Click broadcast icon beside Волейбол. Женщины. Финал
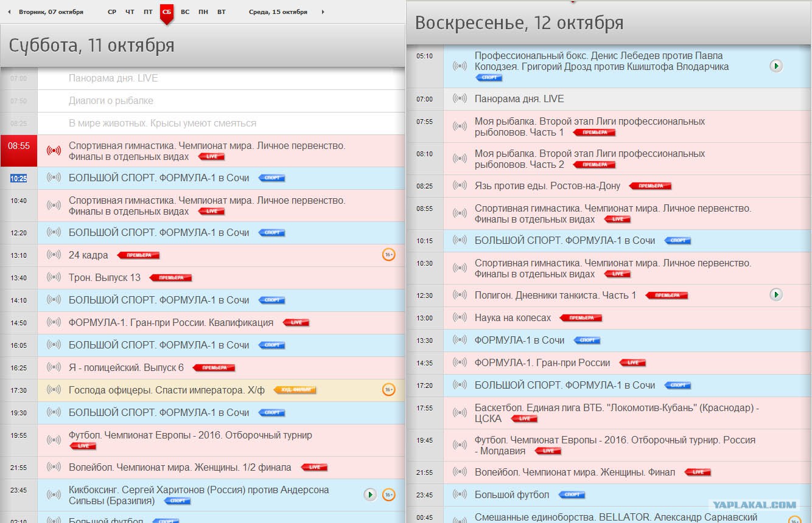 point(460,473)
